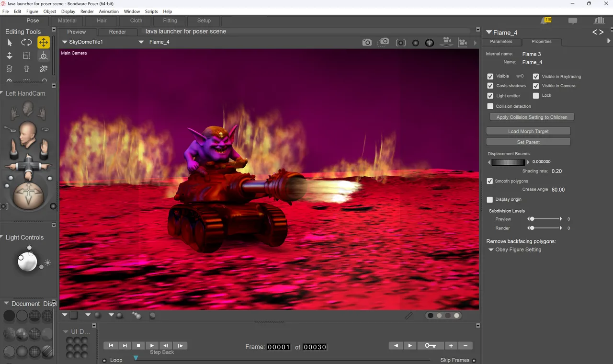Open the Flame_4 actor dropdown
The width and height of the screenshot is (613, 364).
154,42
